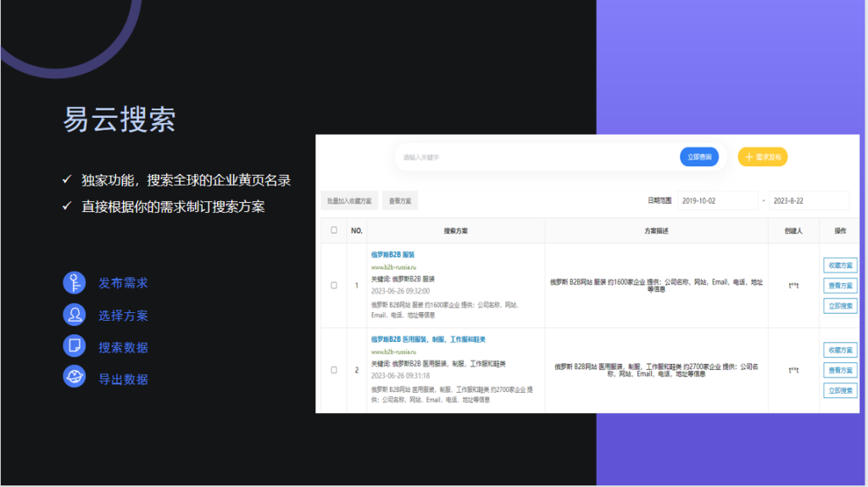This screenshot has height=487, width=868.
Task: Click the 导出数据 globe icon
Action: click(75, 378)
